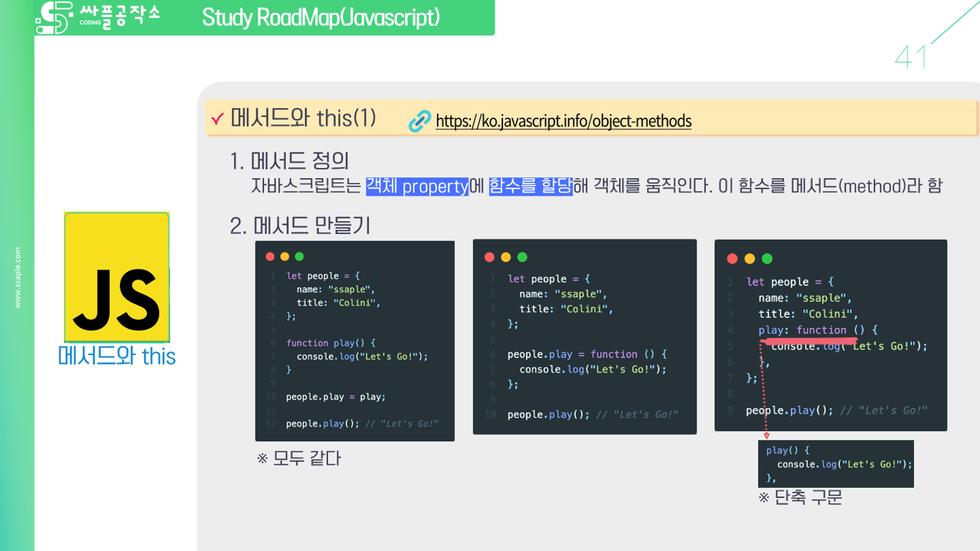This screenshot has width=980, height=551.
Task: Open the ko.javascript.info/object-methods hyperlink
Action: [563, 121]
